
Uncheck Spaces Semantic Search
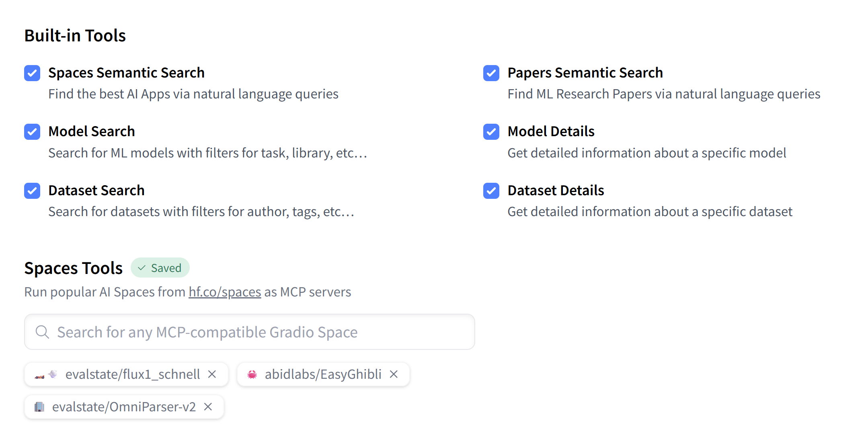click(x=32, y=73)
